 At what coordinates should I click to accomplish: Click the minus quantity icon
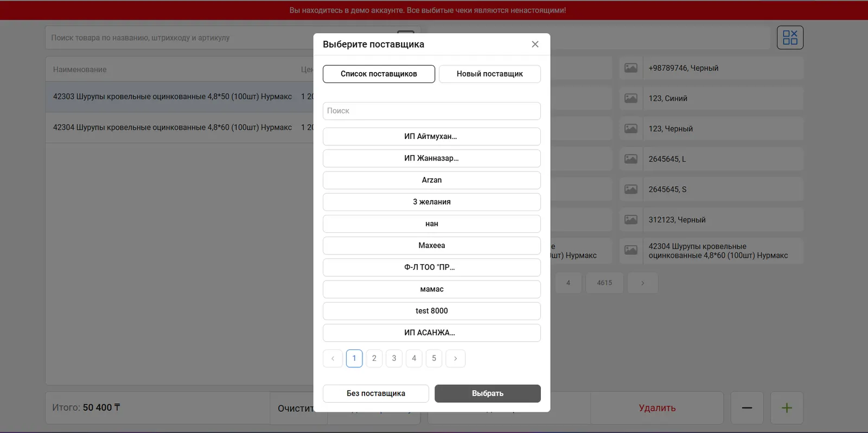pyautogui.click(x=747, y=408)
